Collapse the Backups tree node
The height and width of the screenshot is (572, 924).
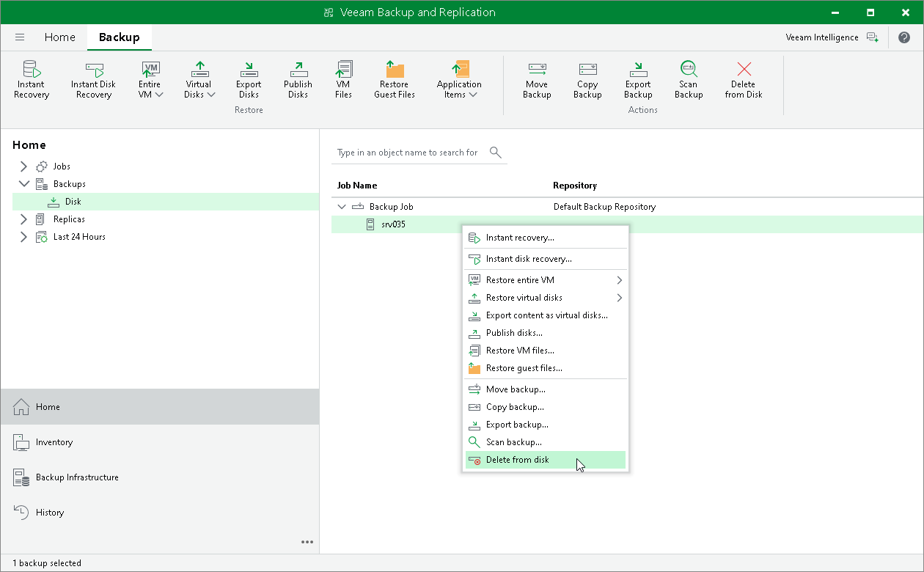24,184
